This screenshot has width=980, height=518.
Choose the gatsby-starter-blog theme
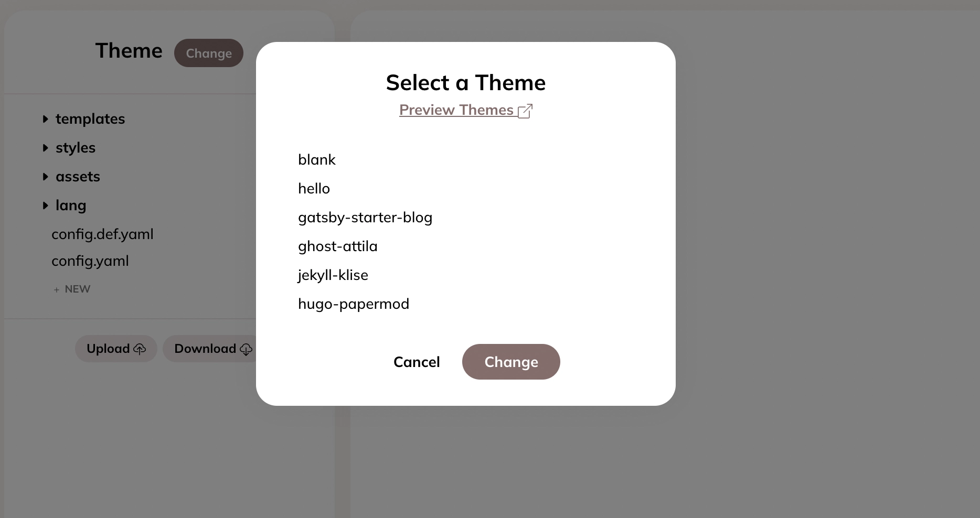(x=365, y=217)
